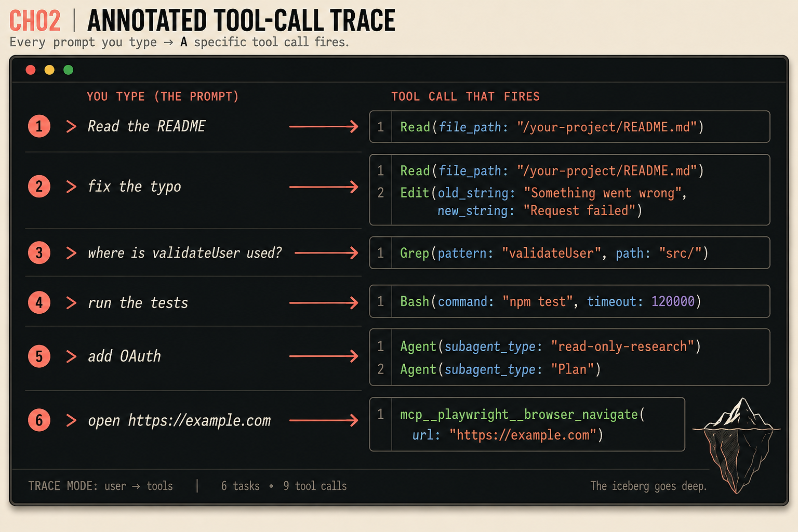Click the Agent(subagent_type: "Plan") line

coord(500,369)
